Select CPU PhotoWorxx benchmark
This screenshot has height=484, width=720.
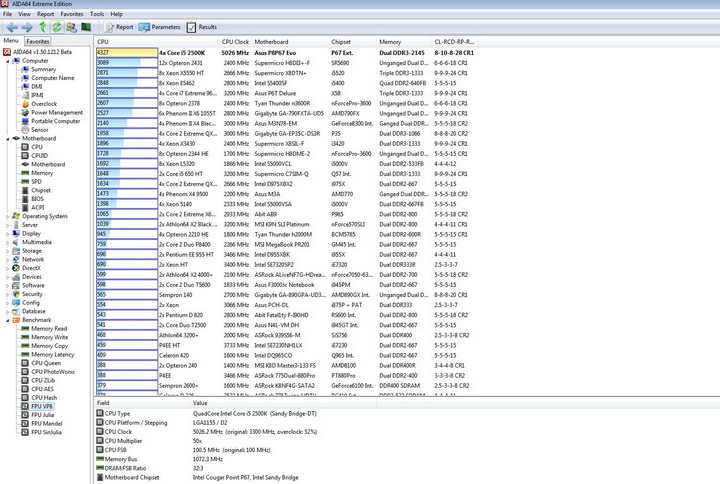click(53, 371)
